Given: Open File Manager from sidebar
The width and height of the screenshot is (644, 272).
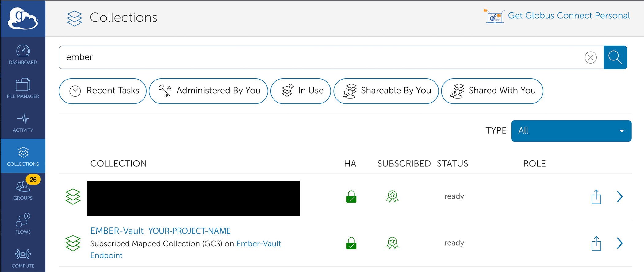Looking at the screenshot, I should [23, 88].
